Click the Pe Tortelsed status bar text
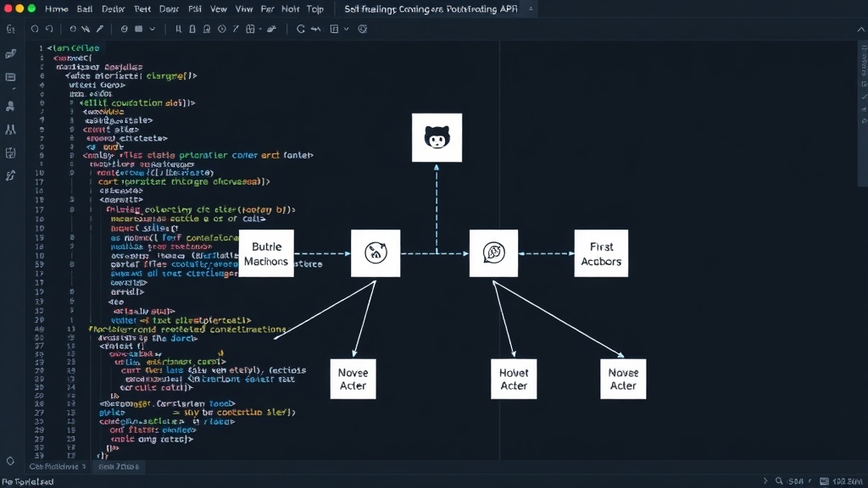This screenshot has width=868, height=488. click(28, 482)
